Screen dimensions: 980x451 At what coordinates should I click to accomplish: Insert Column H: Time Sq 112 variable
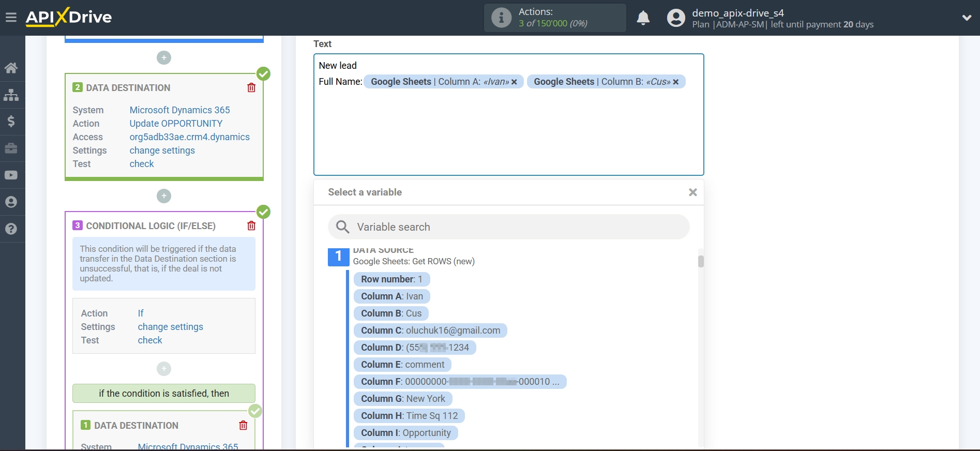pyautogui.click(x=409, y=416)
